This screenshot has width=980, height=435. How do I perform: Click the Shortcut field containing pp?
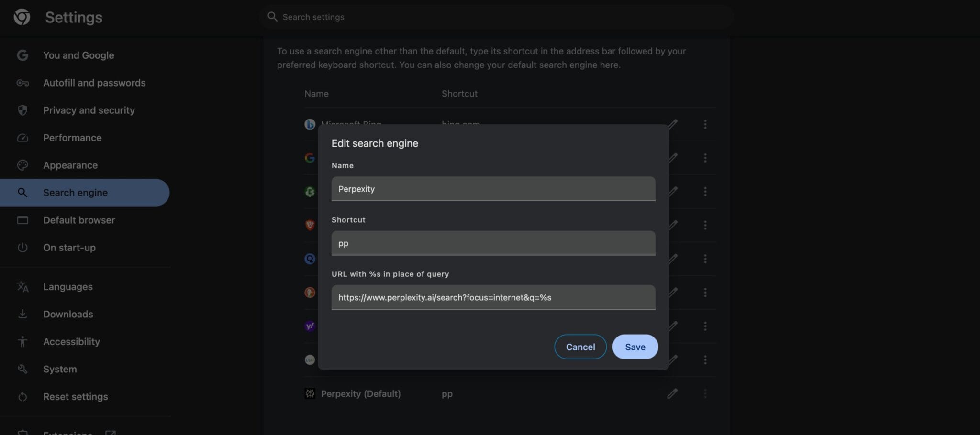[493, 243]
